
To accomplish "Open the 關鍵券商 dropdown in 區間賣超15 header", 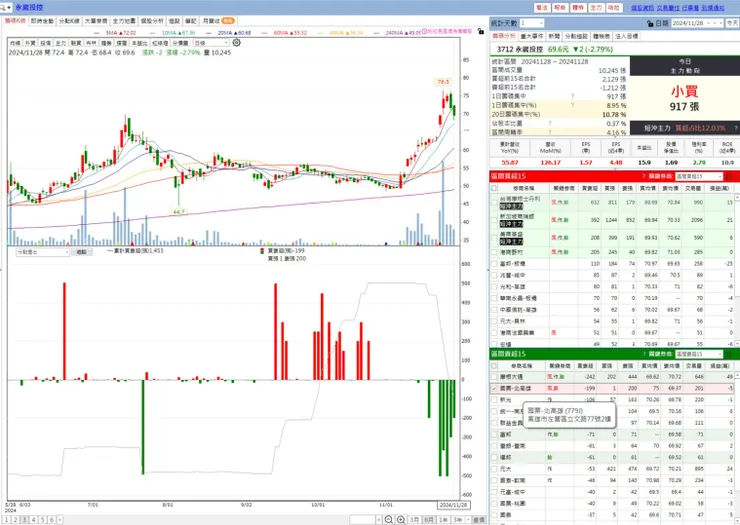I will pyautogui.click(x=720, y=354).
